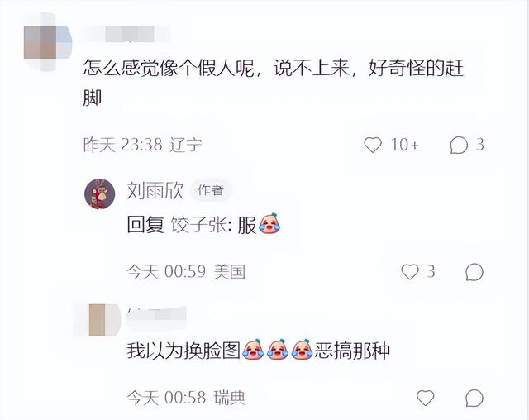
Task: Click the 作者 author badge
Action: click(x=211, y=190)
